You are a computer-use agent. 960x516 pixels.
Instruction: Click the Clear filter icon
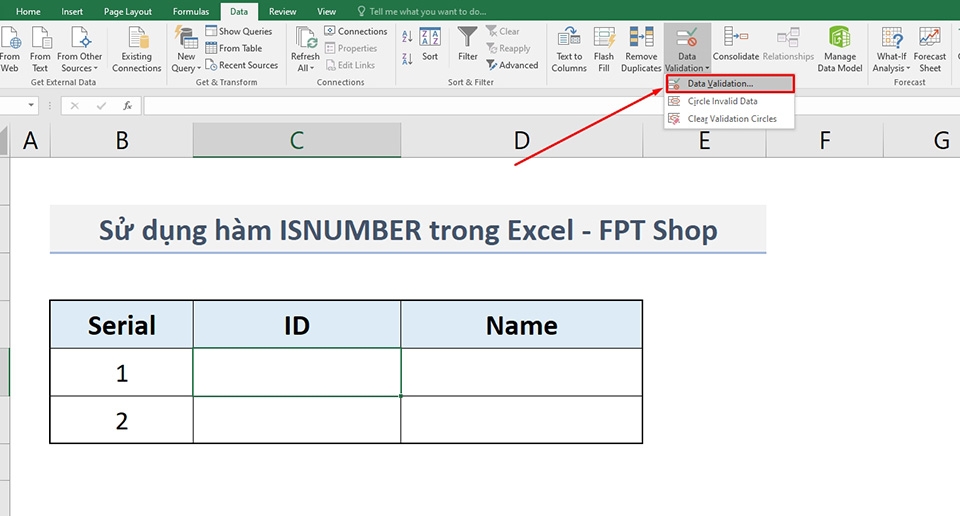[503, 31]
